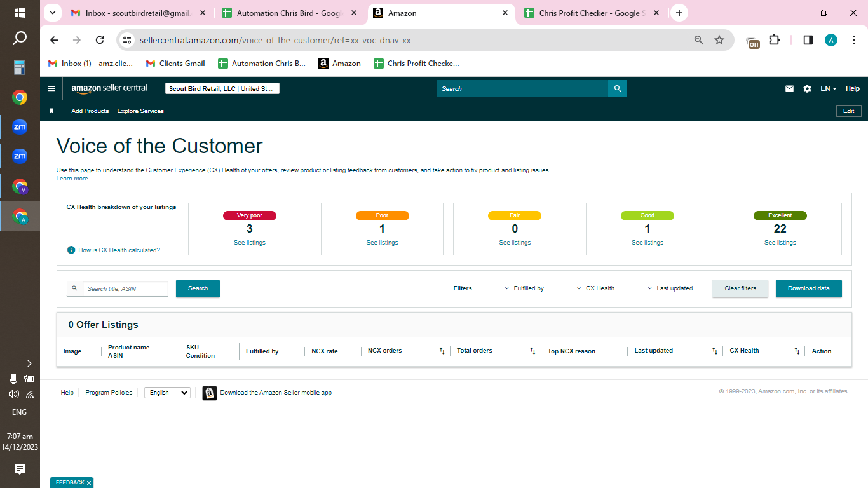
Task: Click the Edit button in the header bar
Action: pyautogui.click(x=849, y=111)
